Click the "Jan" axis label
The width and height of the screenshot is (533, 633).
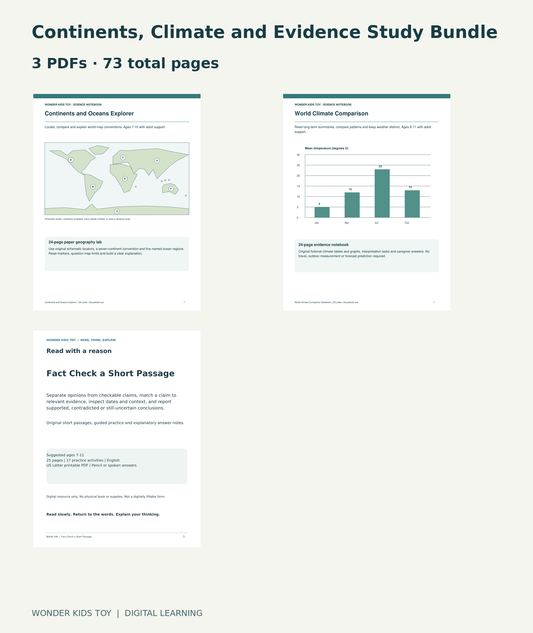tap(317, 223)
